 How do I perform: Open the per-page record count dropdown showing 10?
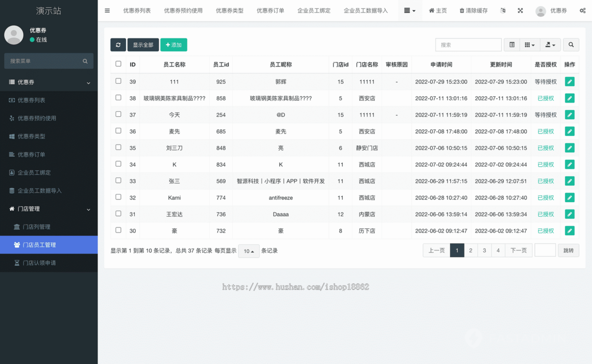pyautogui.click(x=249, y=251)
